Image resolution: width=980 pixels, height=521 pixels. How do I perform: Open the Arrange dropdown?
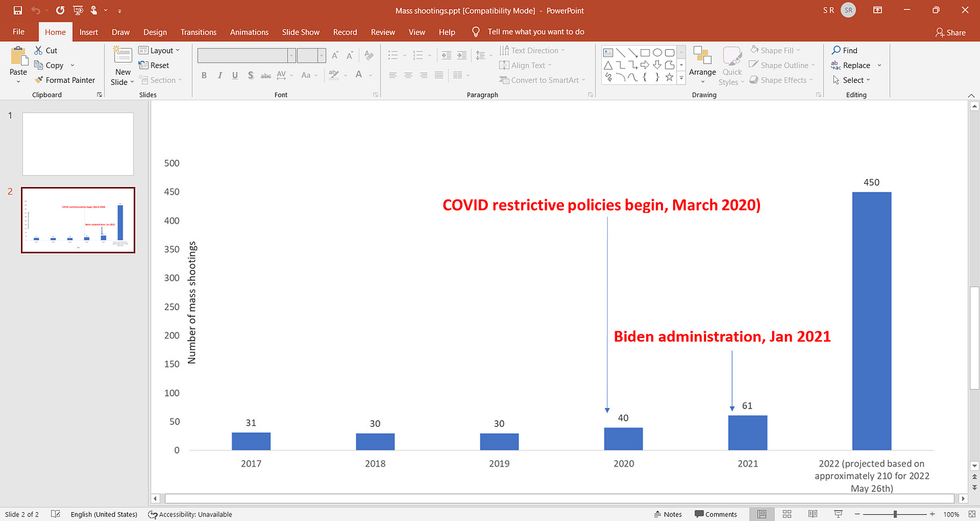coord(702,66)
